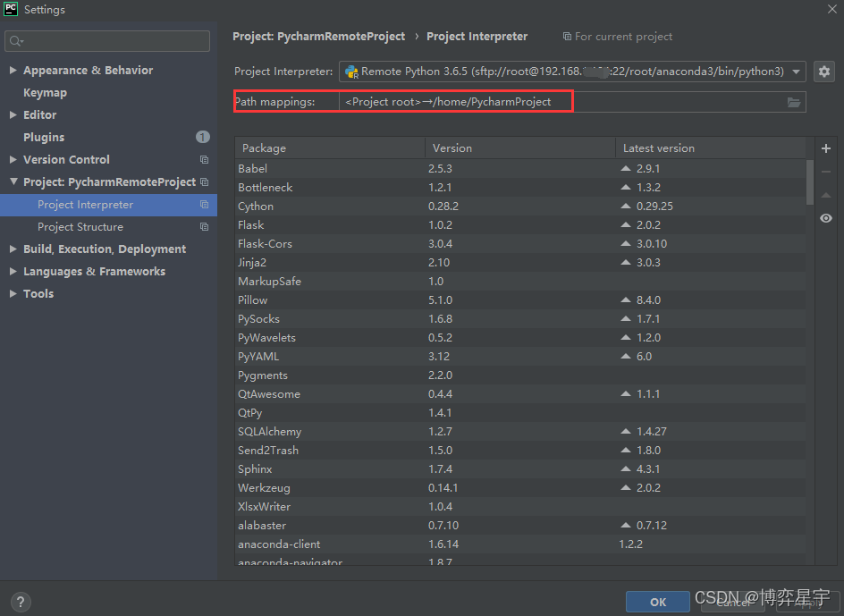Upgrade selected package with the triangle icon
This screenshot has width=844, height=616.
pyautogui.click(x=825, y=195)
